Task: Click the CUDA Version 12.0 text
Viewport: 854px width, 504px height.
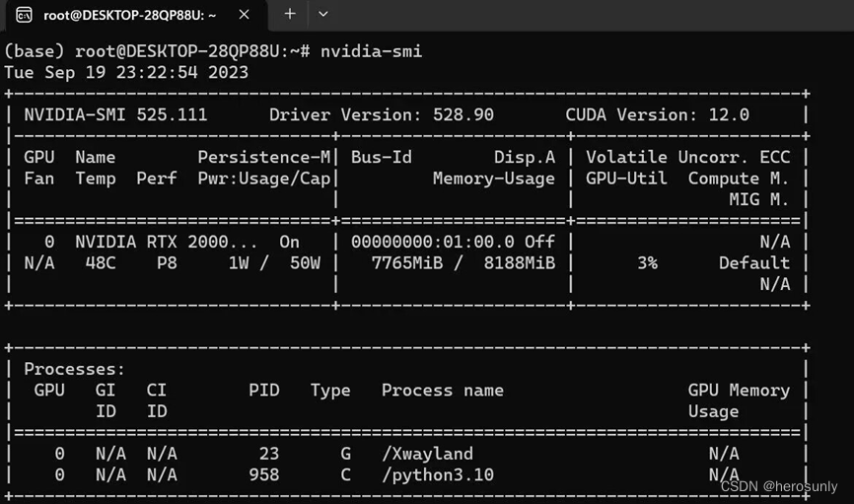Action: (x=657, y=114)
